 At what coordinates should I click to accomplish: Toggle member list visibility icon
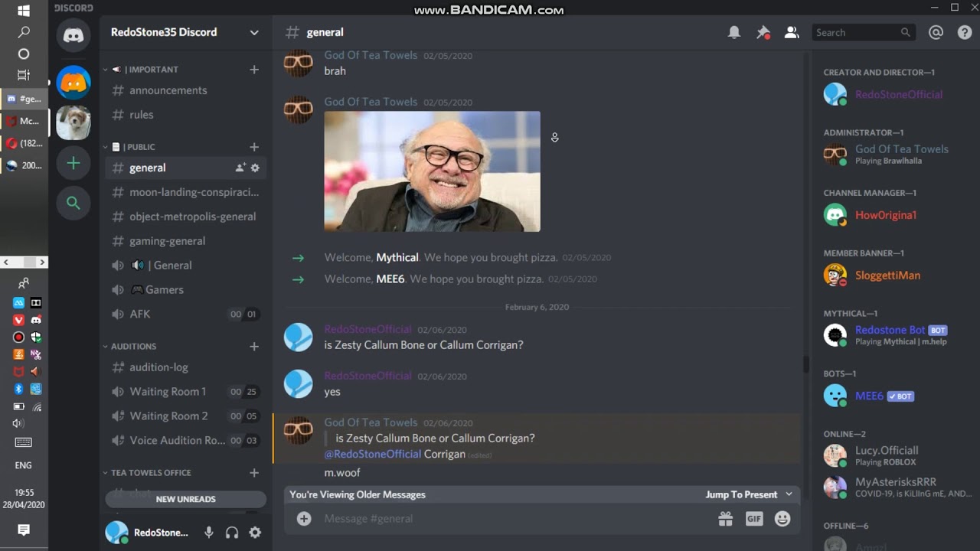click(792, 32)
